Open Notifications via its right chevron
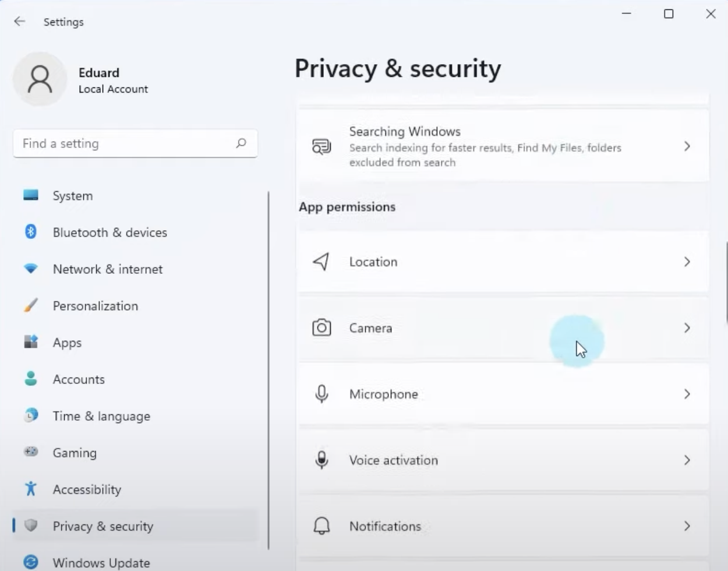Viewport: 728px width, 571px height. (x=687, y=526)
